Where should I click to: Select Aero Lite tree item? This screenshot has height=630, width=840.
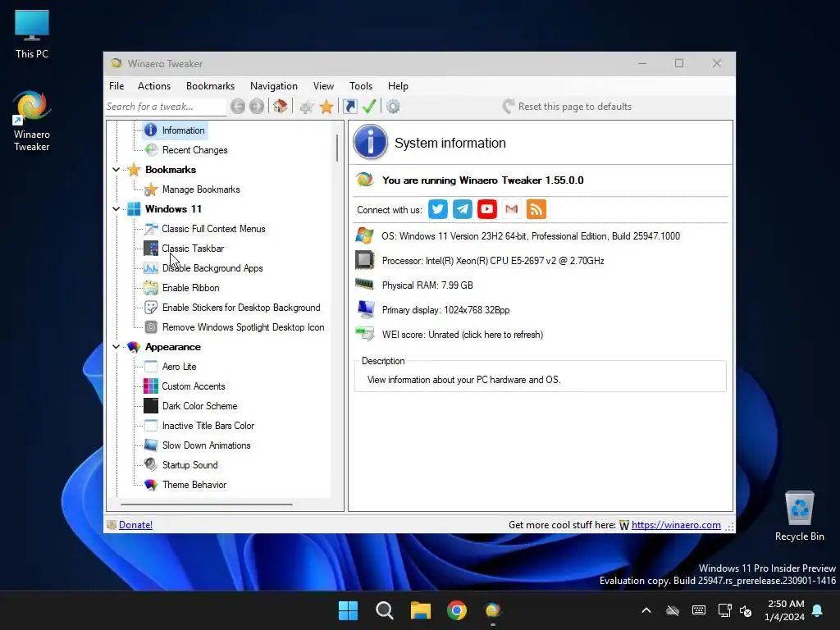click(x=179, y=367)
